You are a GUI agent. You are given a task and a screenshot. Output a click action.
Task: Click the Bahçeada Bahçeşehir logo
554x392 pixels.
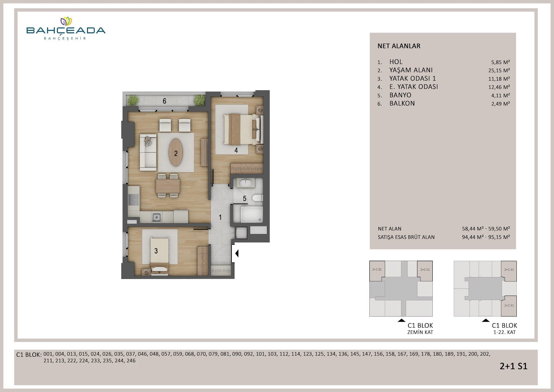coord(66,29)
